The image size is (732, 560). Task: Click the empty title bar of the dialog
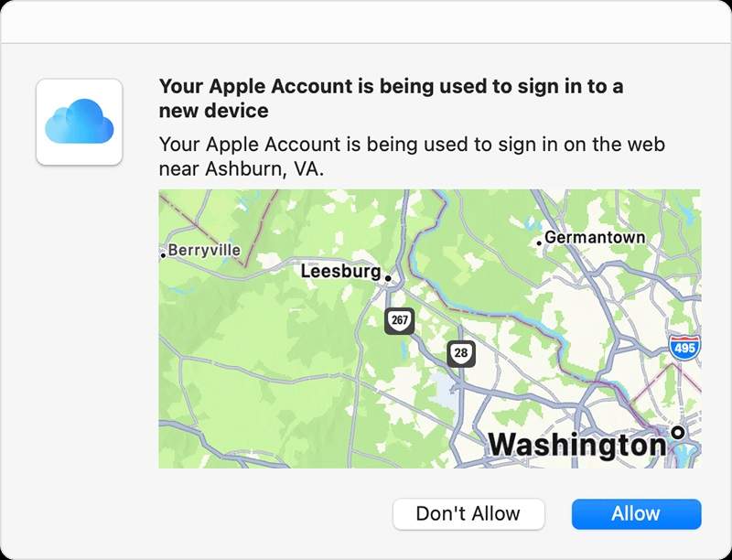click(x=366, y=22)
